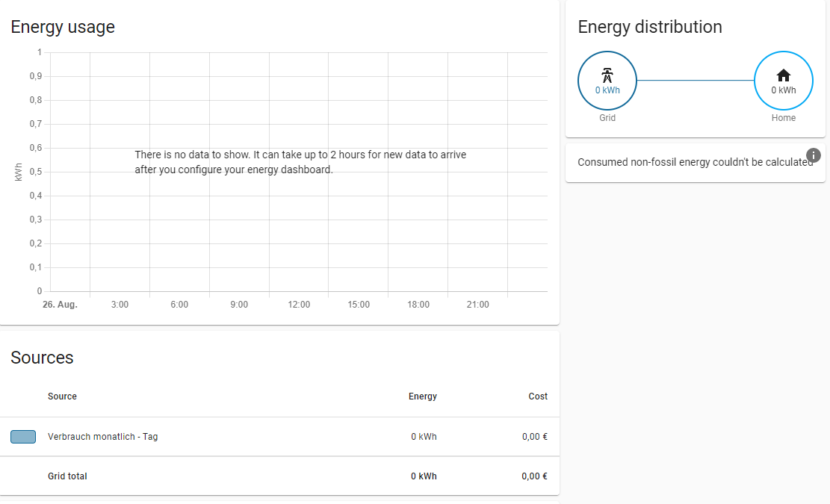Click the Energy column header
The width and height of the screenshot is (830, 504).
(422, 396)
